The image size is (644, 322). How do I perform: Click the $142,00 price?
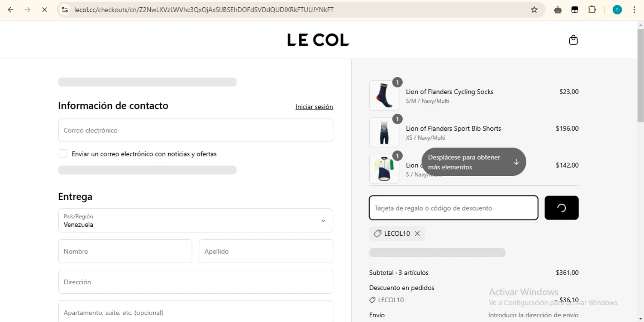pyautogui.click(x=567, y=165)
